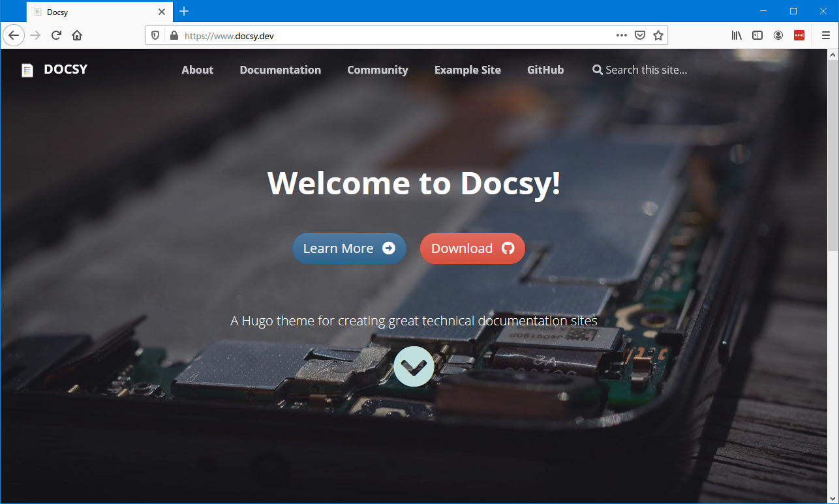The height and width of the screenshot is (504, 839).
Task: Click the browser Back arrow button
Action: tap(14, 35)
